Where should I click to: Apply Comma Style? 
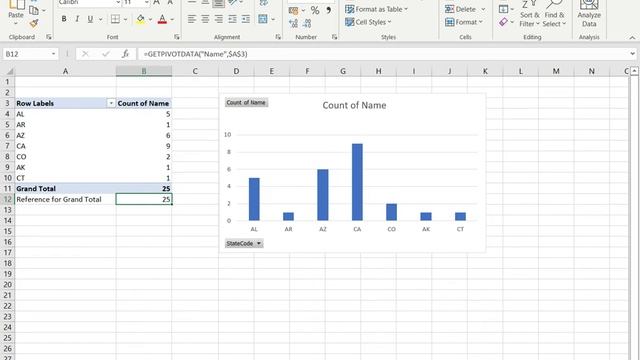pos(329,10)
